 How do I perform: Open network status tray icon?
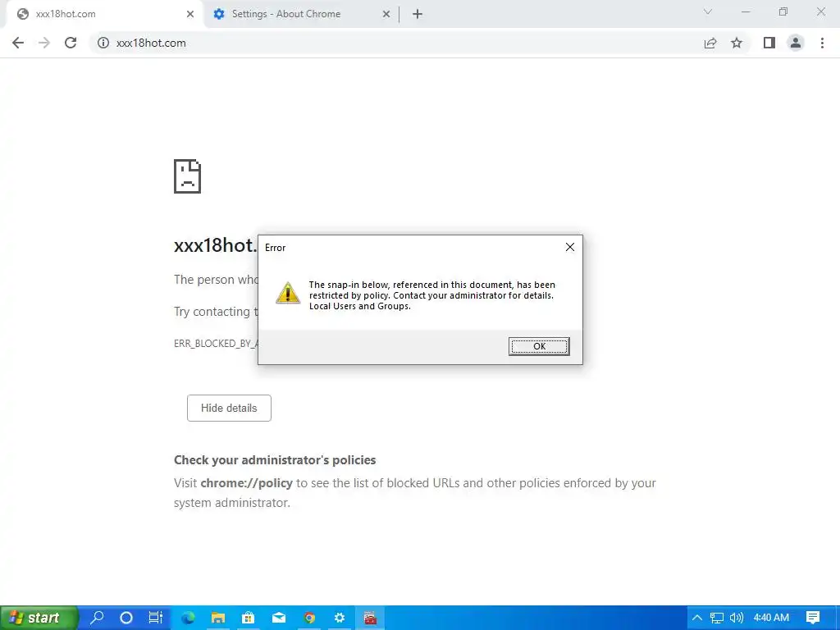coord(717,618)
